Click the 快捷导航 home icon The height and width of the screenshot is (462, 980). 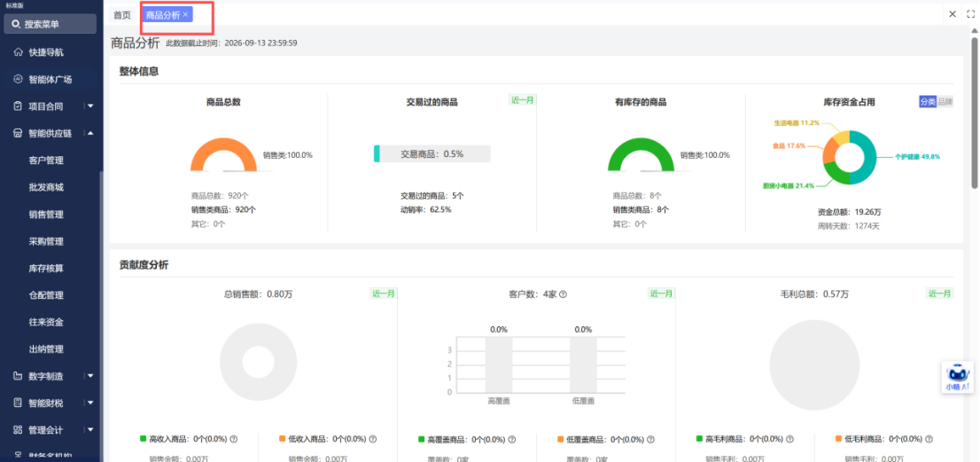18,52
